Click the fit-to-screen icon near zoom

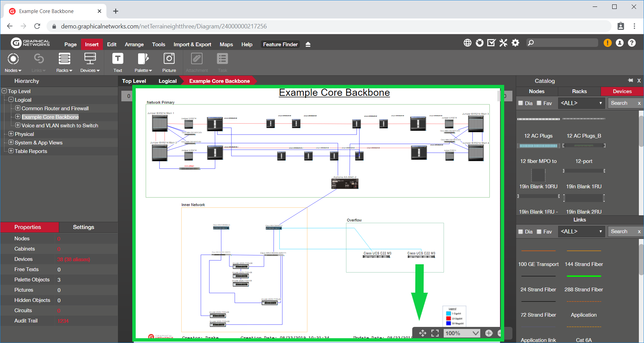pos(435,333)
